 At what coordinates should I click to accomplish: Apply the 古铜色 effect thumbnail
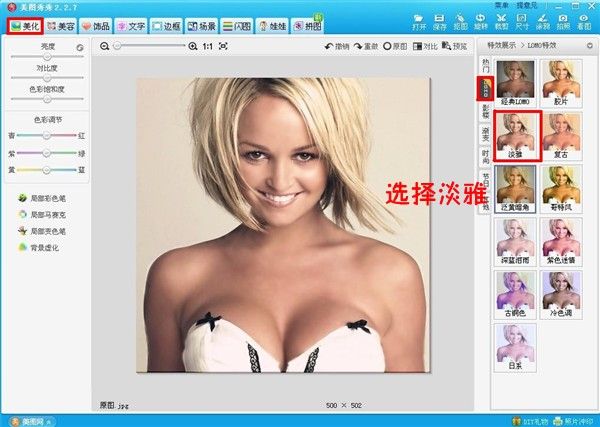coord(515,295)
